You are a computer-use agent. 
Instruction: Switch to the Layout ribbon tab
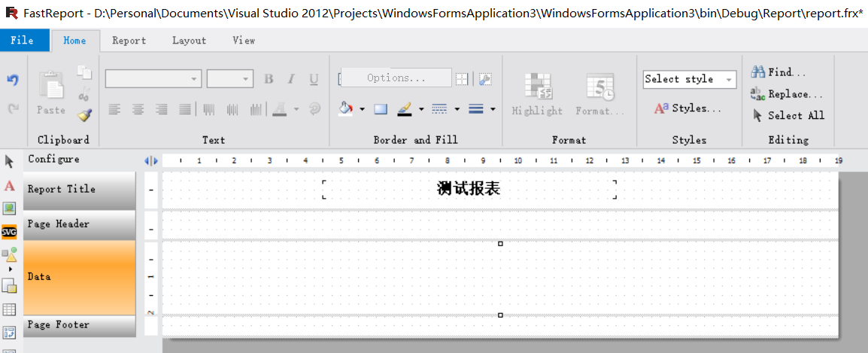tap(189, 41)
